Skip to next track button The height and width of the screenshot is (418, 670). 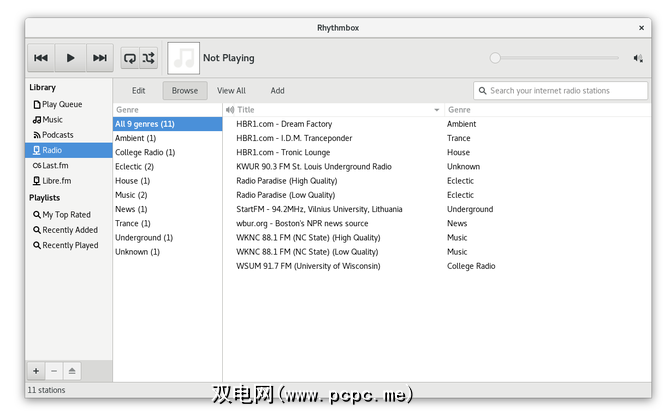(100, 58)
